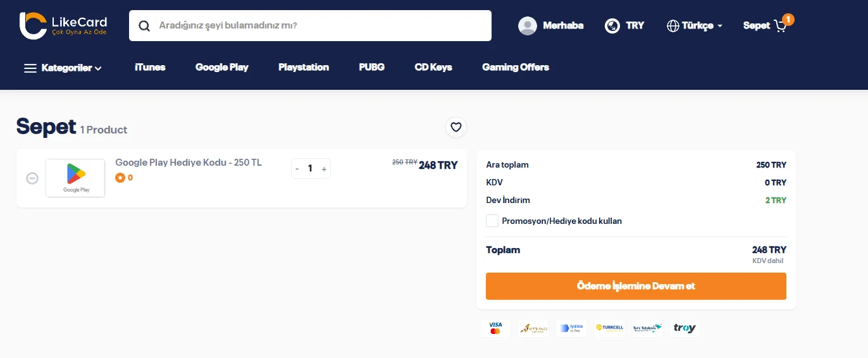Image resolution: width=868 pixels, height=358 pixels.
Task: Open the user avatar icon
Action: pos(528,25)
